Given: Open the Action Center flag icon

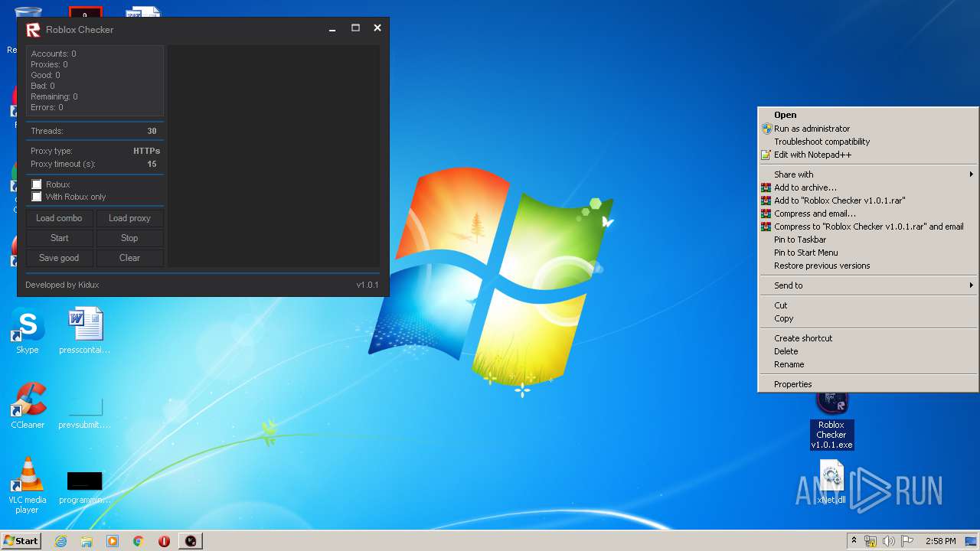Looking at the screenshot, I should (x=907, y=541).
